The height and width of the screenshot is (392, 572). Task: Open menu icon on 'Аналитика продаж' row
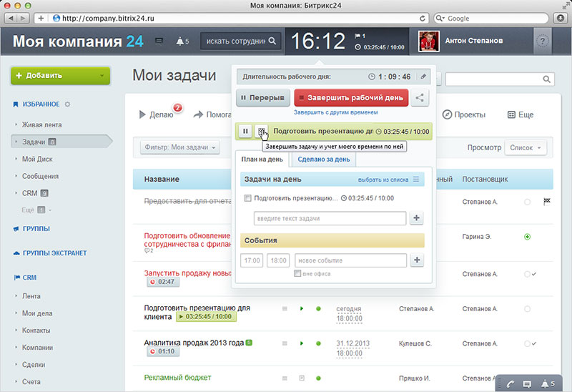click(x=285, y=343)
